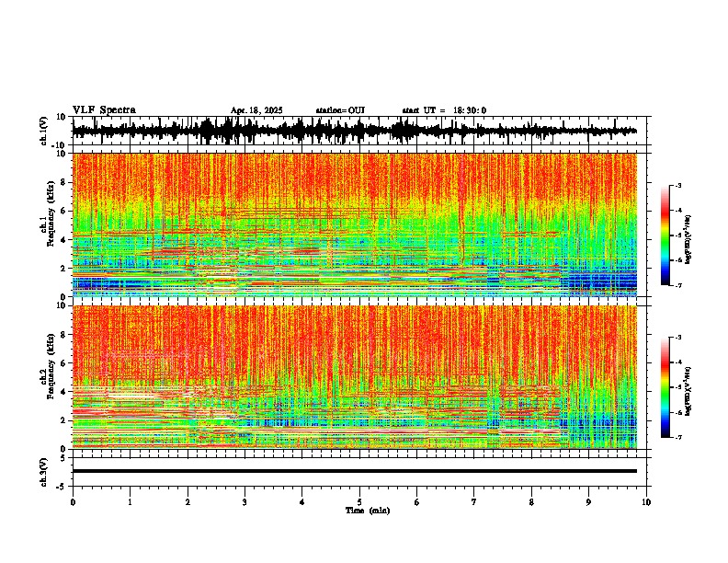The image size is (728, 563).
Task: Click time axis tick label "9"
Action: point(588,502)
